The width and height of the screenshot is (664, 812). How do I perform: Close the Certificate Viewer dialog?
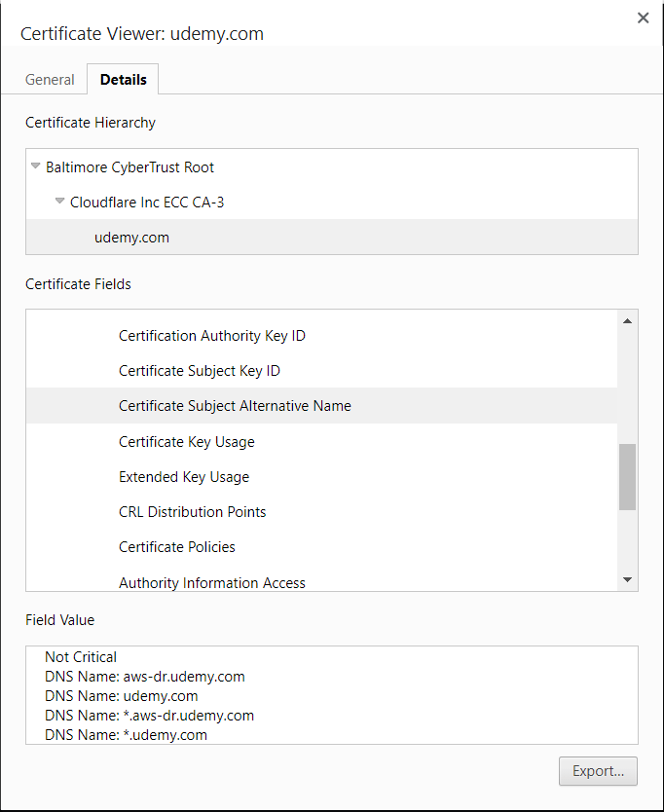[643, 18]
